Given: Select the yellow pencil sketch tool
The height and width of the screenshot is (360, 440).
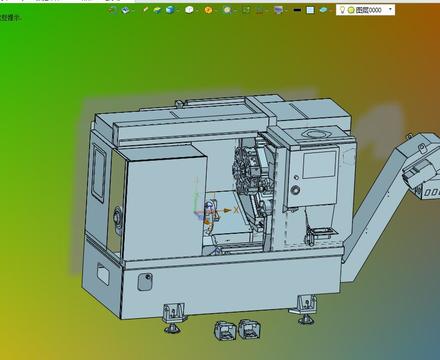Looking at the screenshot, I should (x=145, y=10).
